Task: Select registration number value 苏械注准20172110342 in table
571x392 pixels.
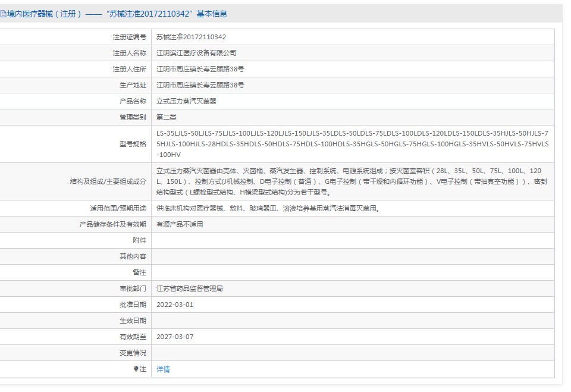Action: point(191,37)
